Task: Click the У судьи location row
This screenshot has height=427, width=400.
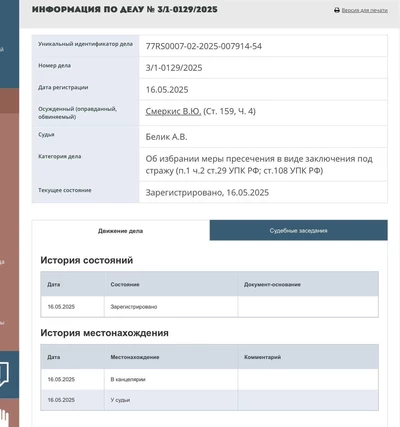Action: click(x=209, y=400)
